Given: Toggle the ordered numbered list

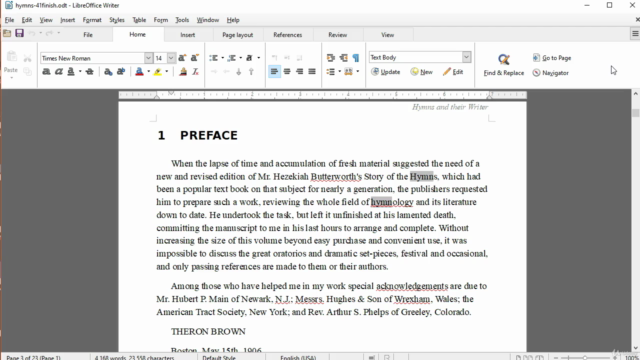Looking at the screenshot, I should tap(232, 58).
